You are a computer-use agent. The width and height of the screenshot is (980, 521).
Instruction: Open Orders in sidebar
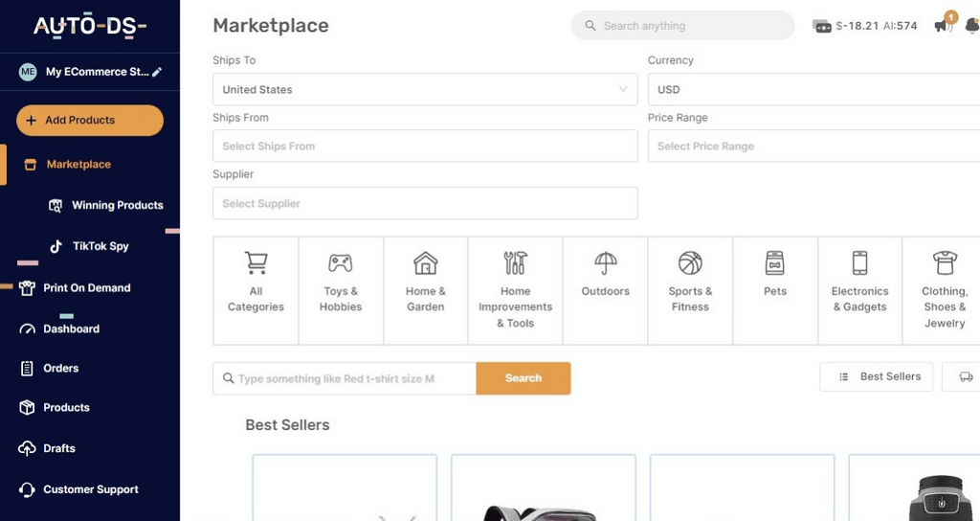click(60, 369)
